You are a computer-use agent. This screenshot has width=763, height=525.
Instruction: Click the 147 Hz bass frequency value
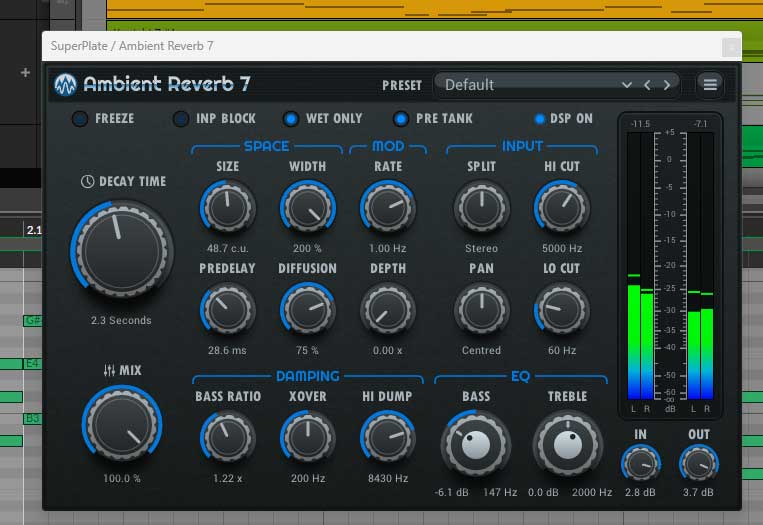click(x=500, y=492)
